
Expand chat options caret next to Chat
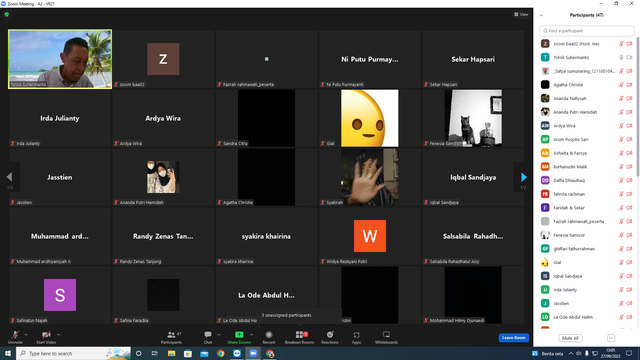[x=219, y=335]
